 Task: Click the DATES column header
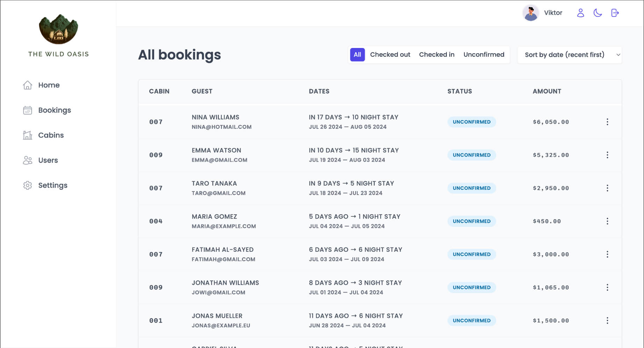319,91
